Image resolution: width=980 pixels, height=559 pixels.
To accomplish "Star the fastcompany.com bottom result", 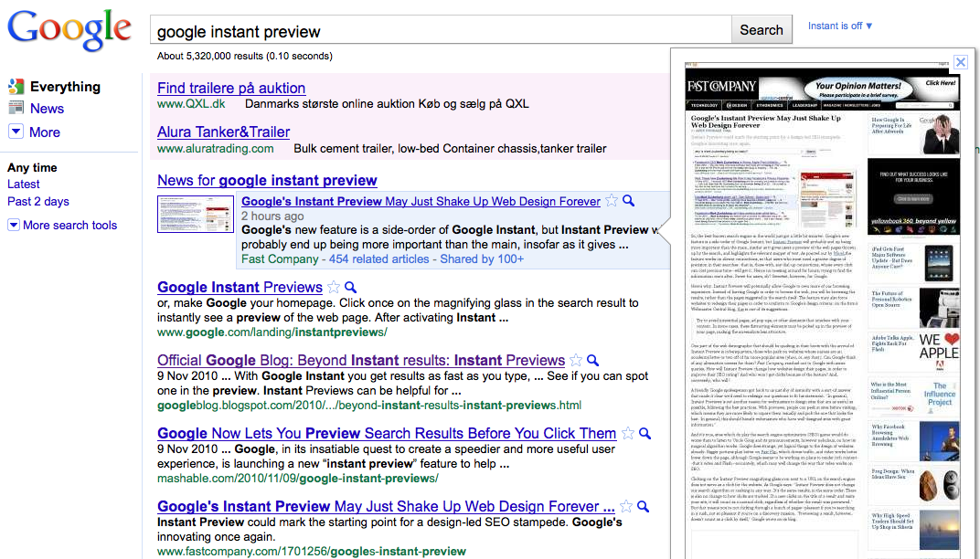I will pos(625,506).
